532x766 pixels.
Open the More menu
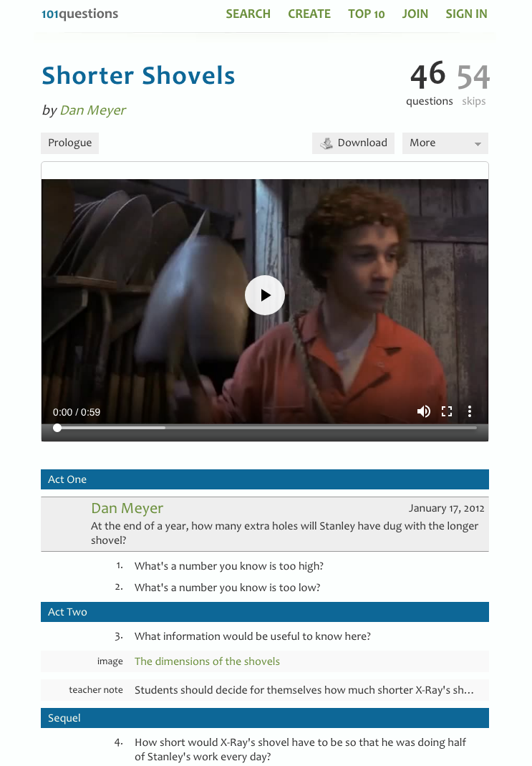coord(445,143)
